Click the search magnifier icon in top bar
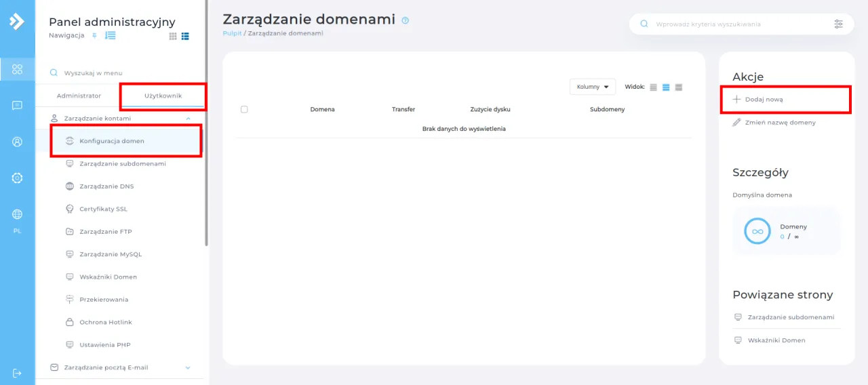 tap(644, 24)
